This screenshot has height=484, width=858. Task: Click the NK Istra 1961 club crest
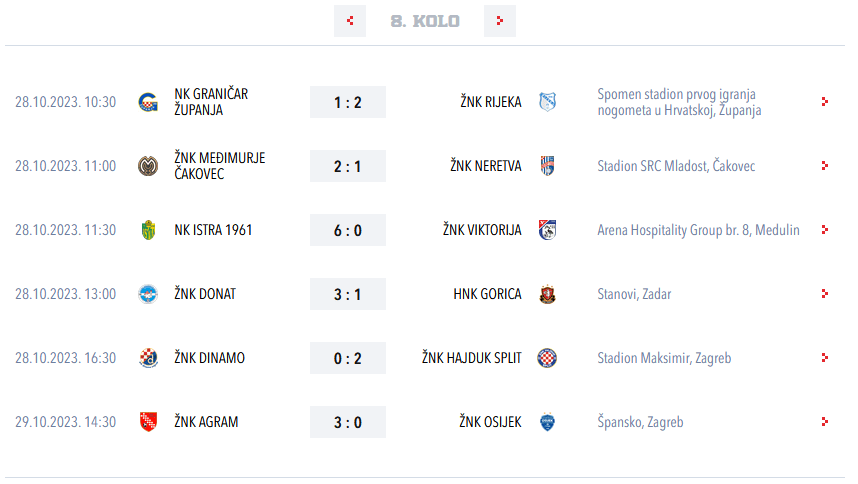148,230
